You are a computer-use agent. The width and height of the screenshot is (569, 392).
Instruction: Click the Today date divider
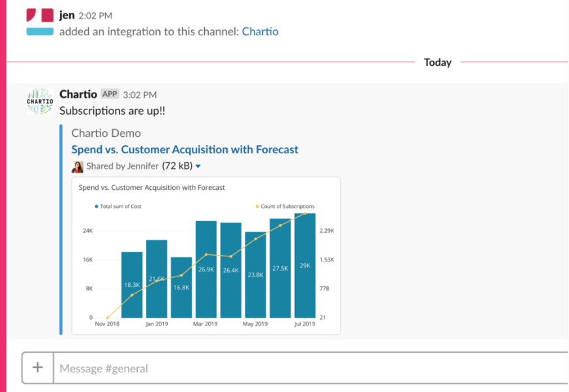coord(437,63)
